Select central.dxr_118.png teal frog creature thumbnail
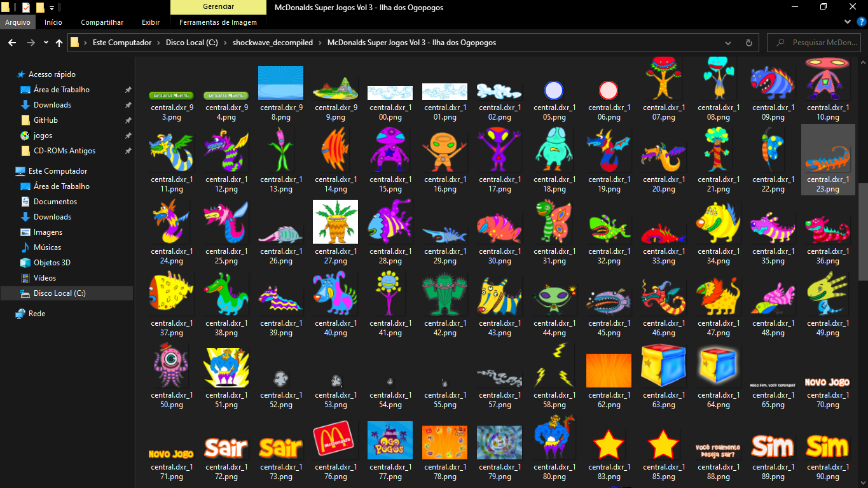868x488 pixels. pos(555,150)
